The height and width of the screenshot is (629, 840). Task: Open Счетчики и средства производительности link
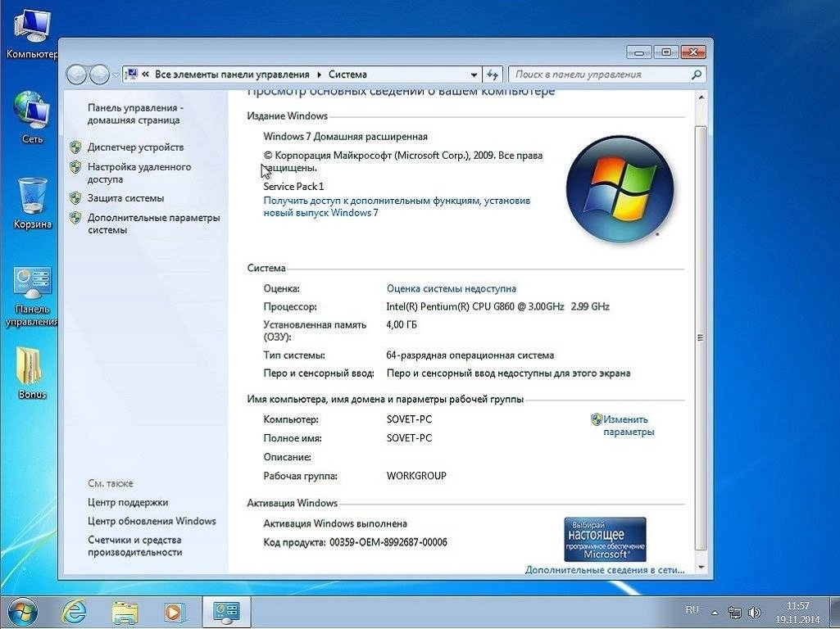tap(135, 546)
